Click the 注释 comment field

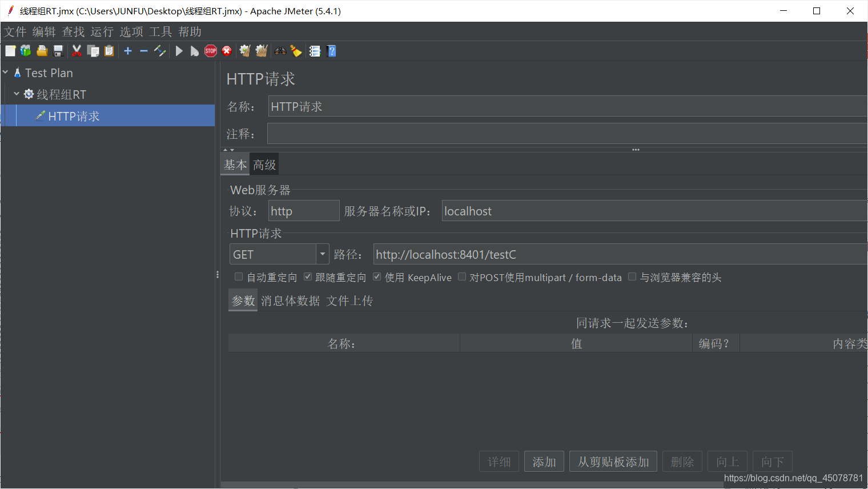coord(568,134)
